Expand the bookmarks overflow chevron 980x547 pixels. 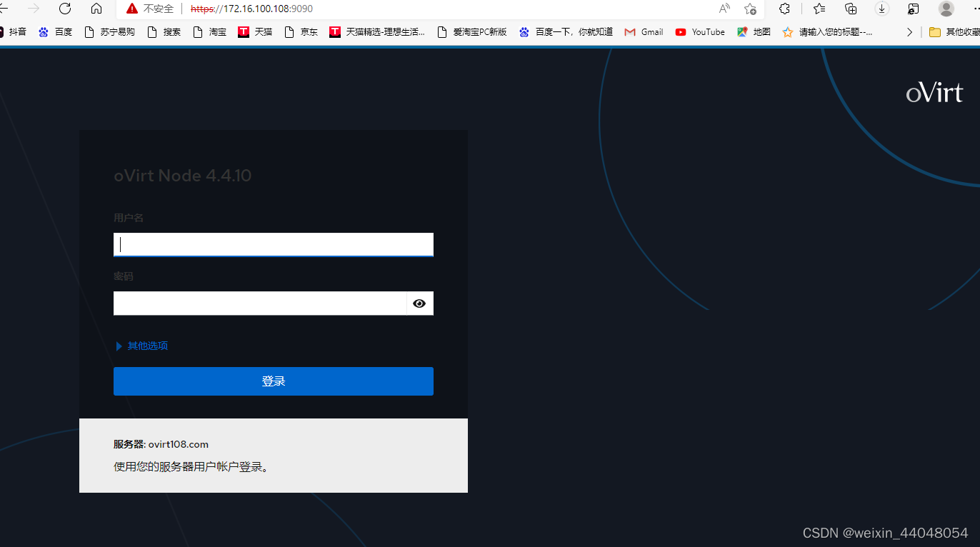(909, 32)
